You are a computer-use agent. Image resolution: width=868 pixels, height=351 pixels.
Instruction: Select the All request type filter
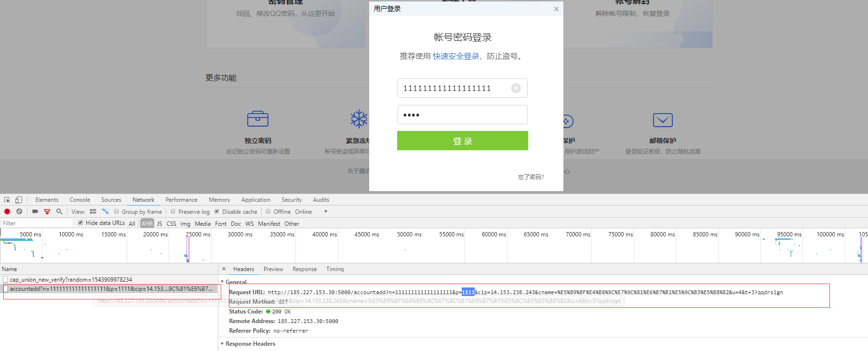pyautogui.click(x=132, y=224)
